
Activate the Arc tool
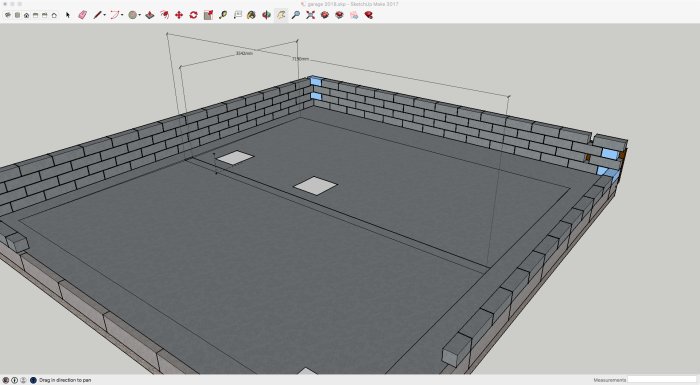[x=114, y=15]
